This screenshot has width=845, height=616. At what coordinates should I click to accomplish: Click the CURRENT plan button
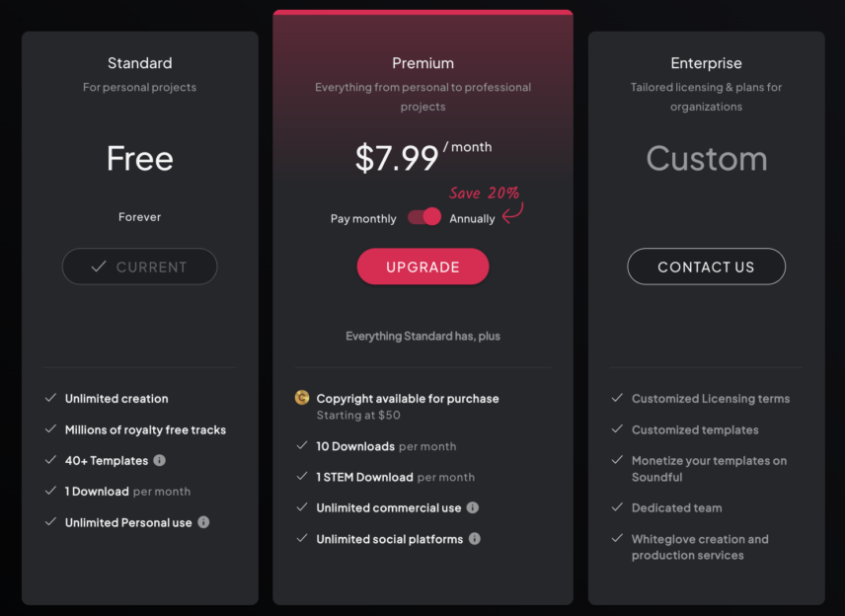(x=139, y=267)
